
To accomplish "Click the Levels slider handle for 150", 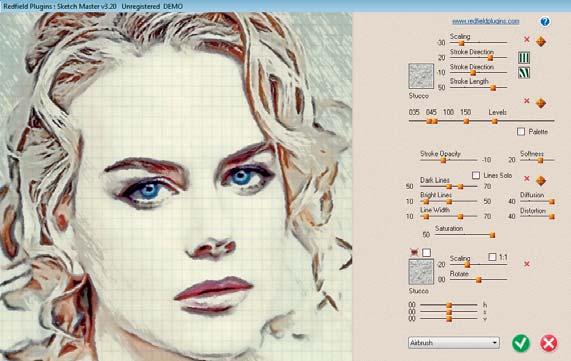I will (x=495, y=121).
